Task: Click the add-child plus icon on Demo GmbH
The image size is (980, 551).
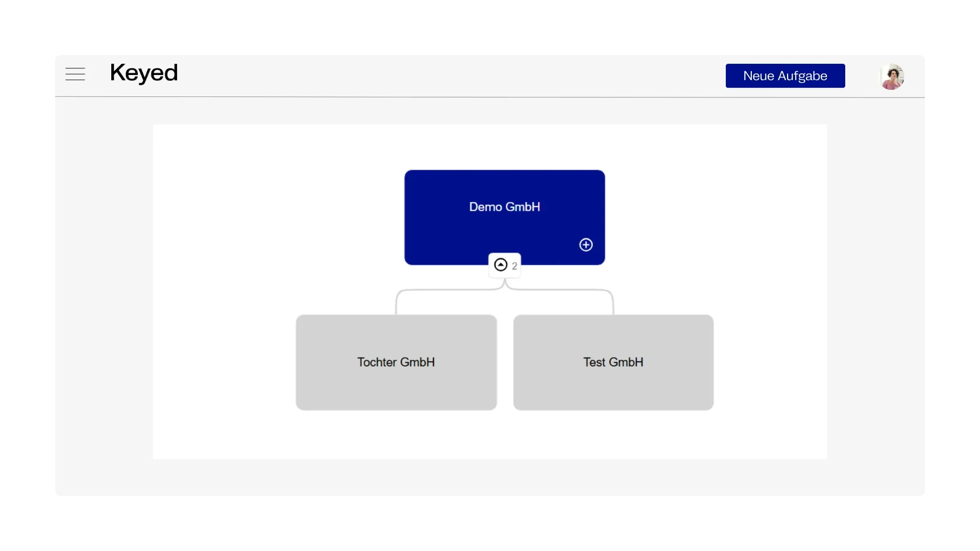Action: (x=586, y=245)
